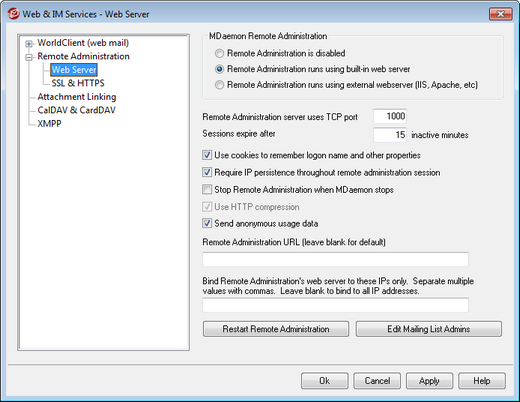
Task: Choose built-in web server radio option
Action: 219,69
